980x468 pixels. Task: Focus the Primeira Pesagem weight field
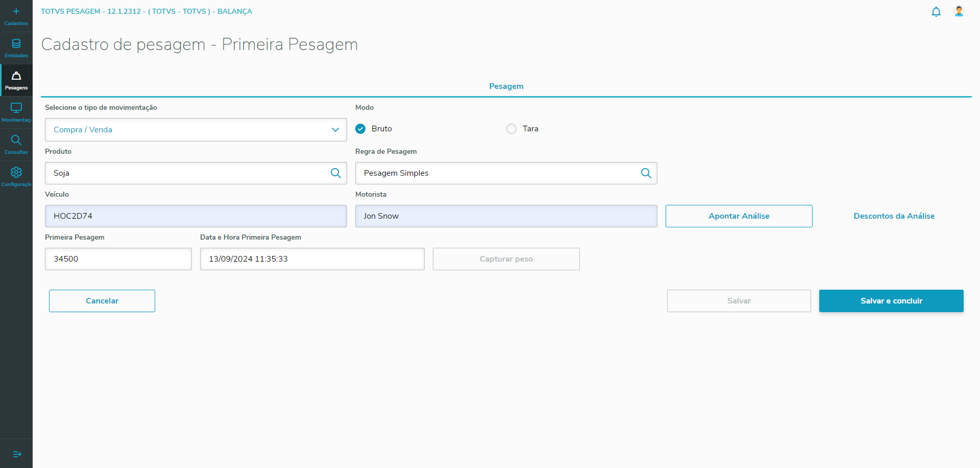pyautogui.click(x=118, y=259)
